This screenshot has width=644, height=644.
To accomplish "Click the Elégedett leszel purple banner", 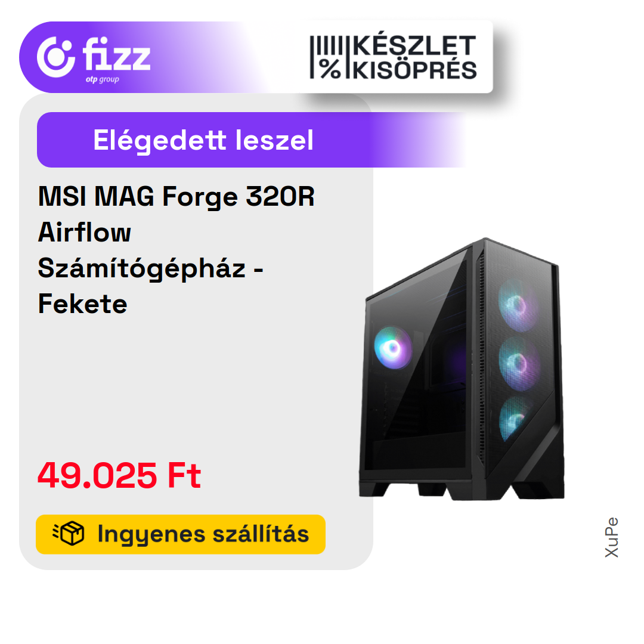I will click(x=252, y=140).
